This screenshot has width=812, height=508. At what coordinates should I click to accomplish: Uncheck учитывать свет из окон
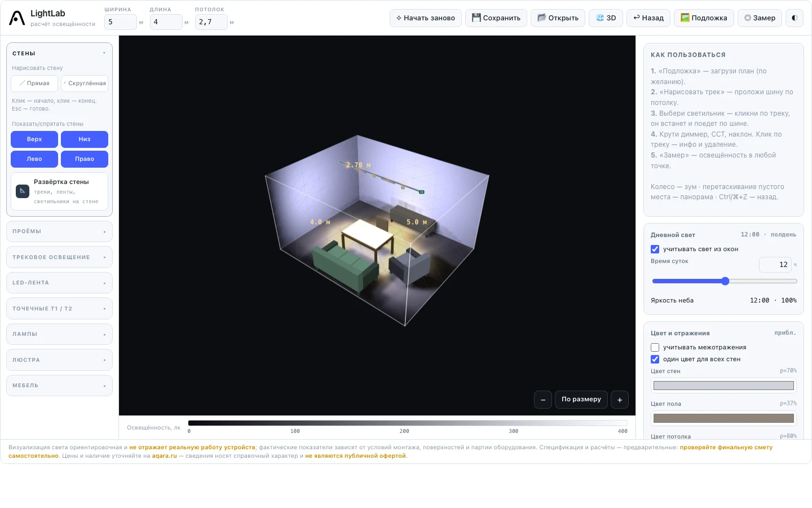tap(655, 249)
